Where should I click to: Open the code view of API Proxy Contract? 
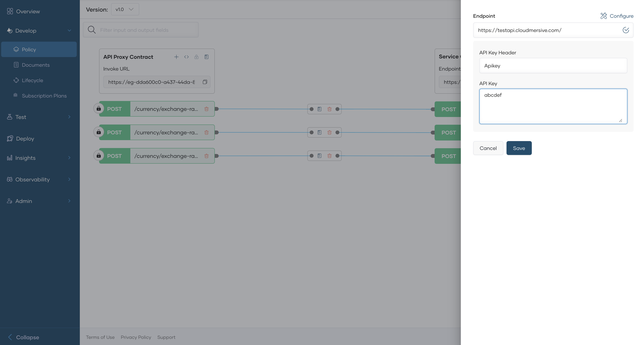[x=186, y=57]
